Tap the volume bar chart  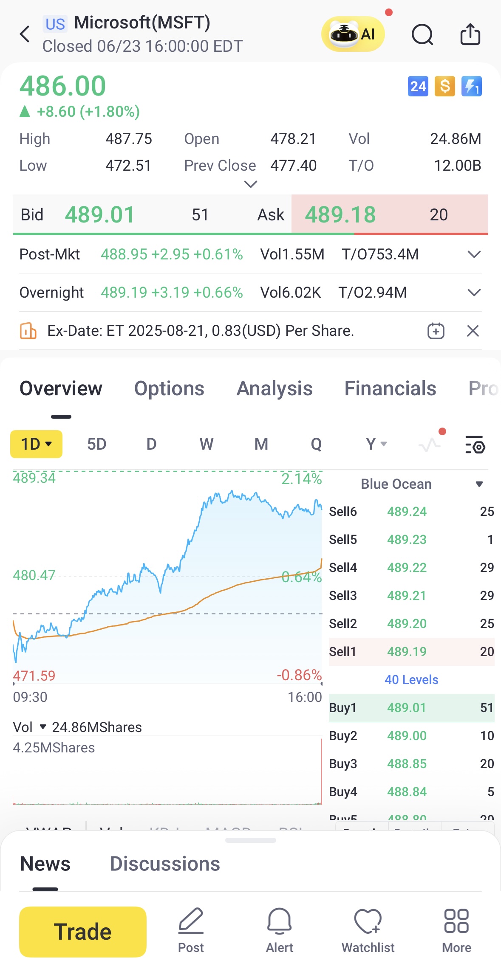pos(167,771)
